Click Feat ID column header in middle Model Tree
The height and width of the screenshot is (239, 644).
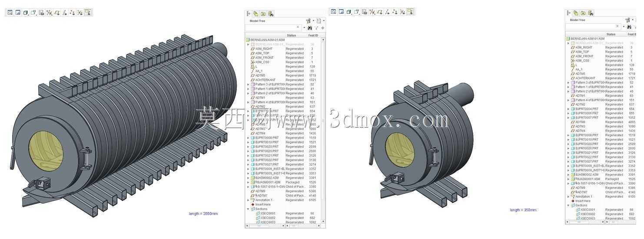tap(313, 36)
